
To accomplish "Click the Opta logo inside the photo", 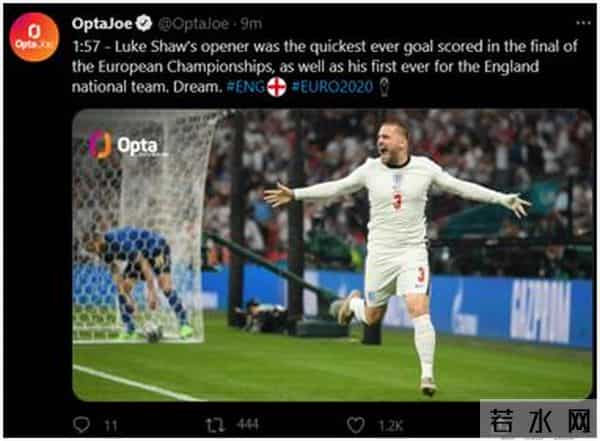I will click(x=124, y=145).
